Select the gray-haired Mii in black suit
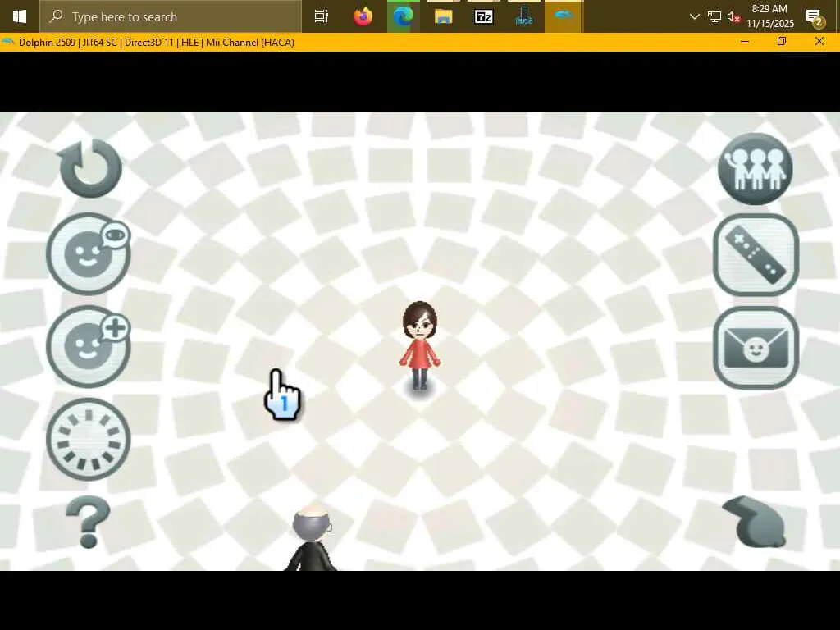 coord(313,540)
